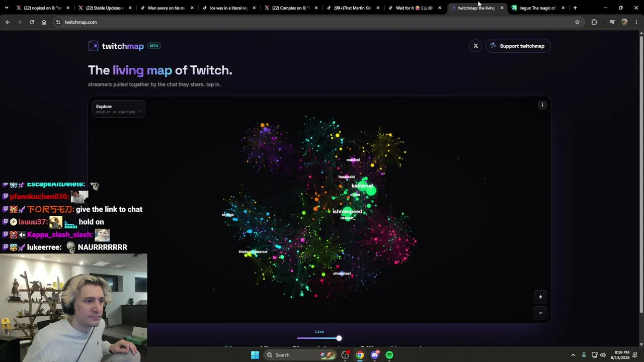This screenshot has height=362, width=644.
Task: Click the twitchmap wordmark
Action: pyautogui.click(x=123, y=46)
